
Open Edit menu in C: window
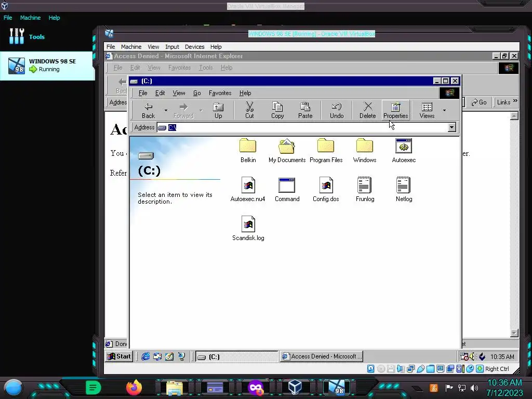(160, 93)
